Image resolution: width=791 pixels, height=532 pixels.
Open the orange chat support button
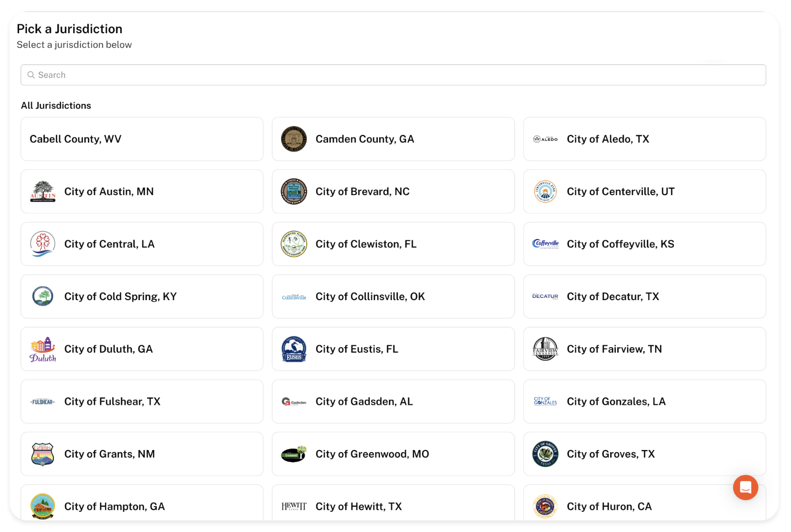click(x=745, y=487)
